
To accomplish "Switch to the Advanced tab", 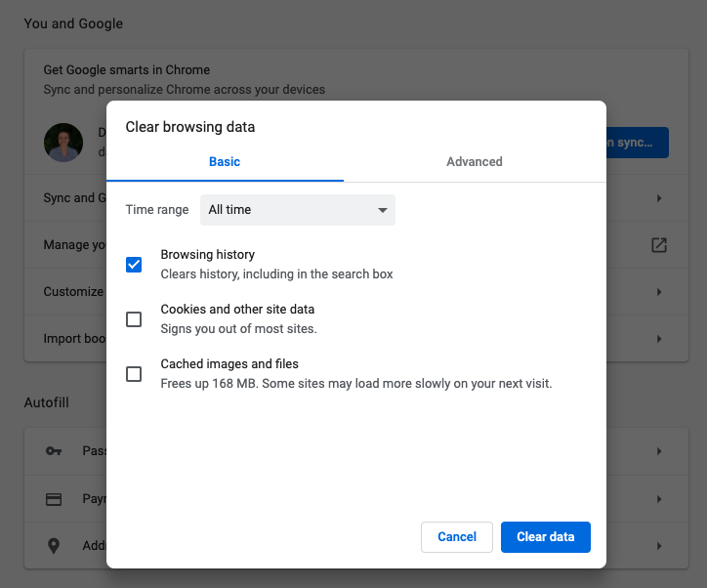I will (x=475, y=161).
